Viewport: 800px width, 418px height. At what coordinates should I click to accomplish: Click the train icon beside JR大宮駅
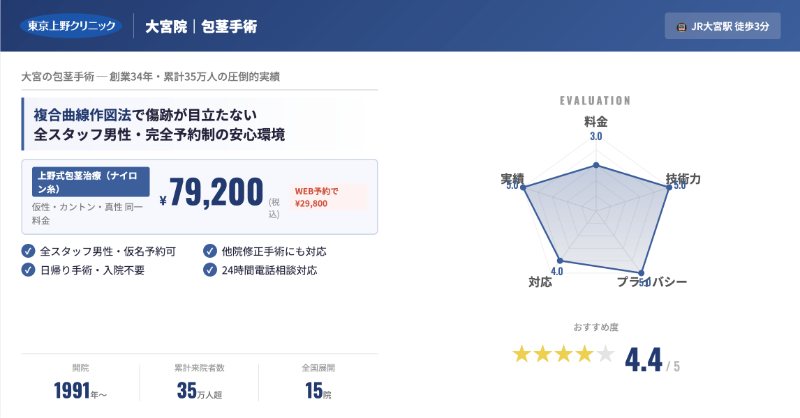[681, 26]
